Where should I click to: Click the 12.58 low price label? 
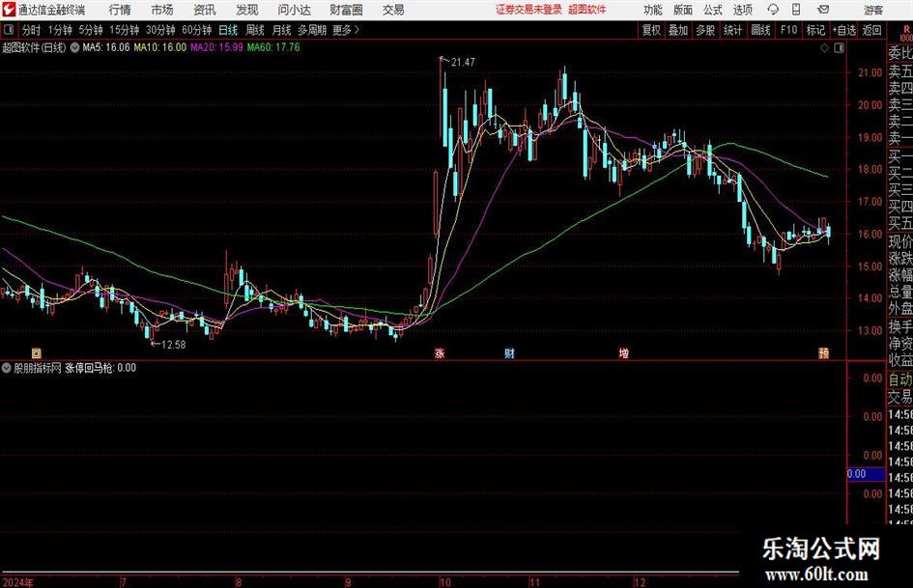click(x=174, y=345)
